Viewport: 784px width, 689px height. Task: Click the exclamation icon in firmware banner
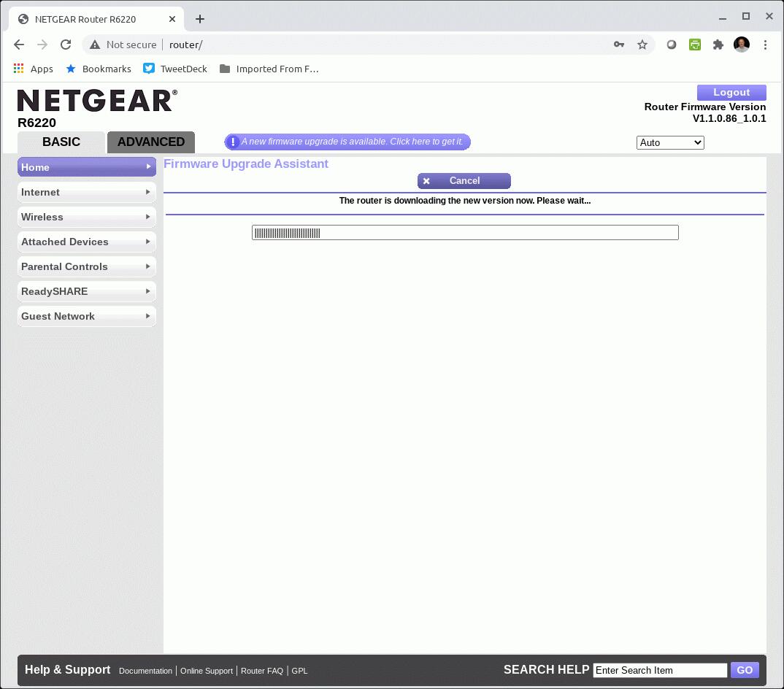tap(233, 142)
